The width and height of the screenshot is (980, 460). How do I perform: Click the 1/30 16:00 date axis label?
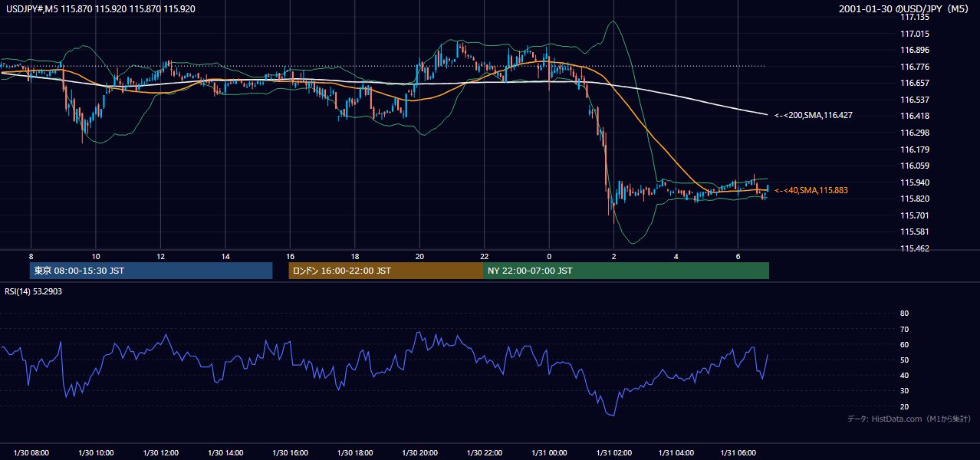coord(290,453)
